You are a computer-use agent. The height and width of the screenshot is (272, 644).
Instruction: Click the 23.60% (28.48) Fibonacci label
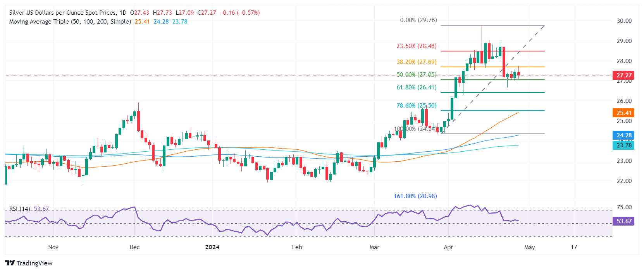[x=416, y=46]
